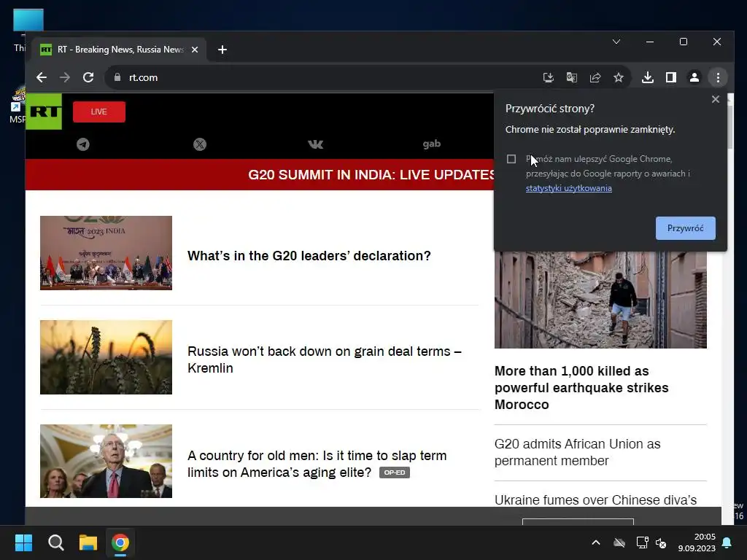Open File Explorer from taskbar
747x560 pixels.
(88, 542)
